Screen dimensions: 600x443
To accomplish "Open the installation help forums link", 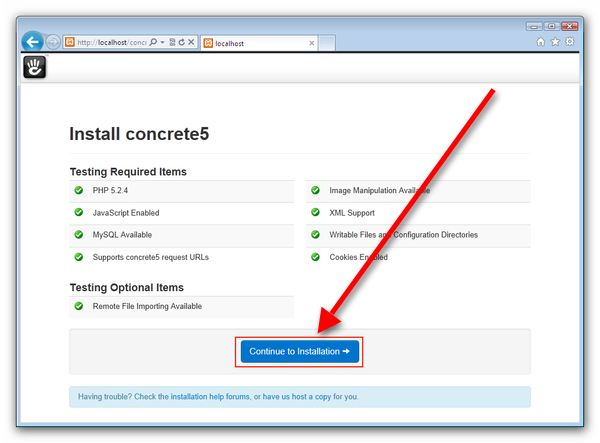I will 209,397.
